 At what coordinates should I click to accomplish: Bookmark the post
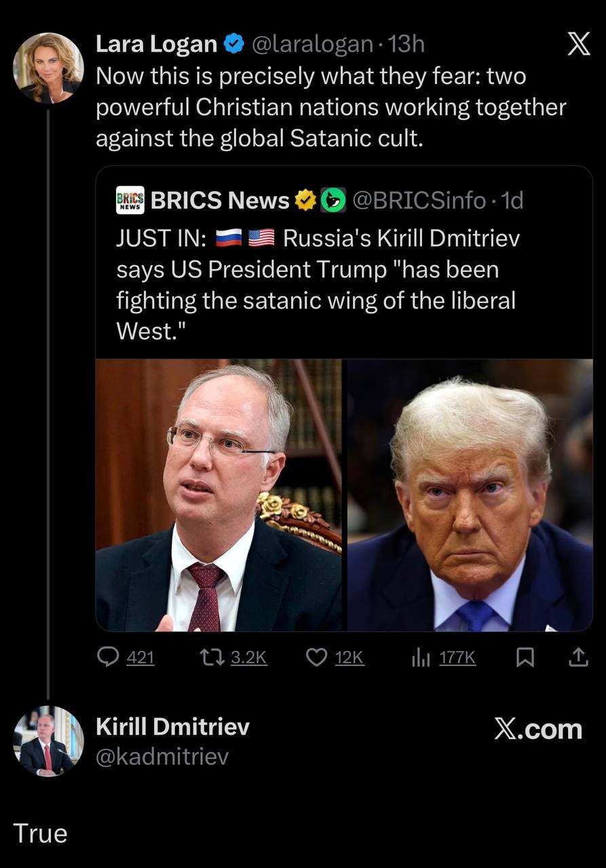tap(524, 657)
